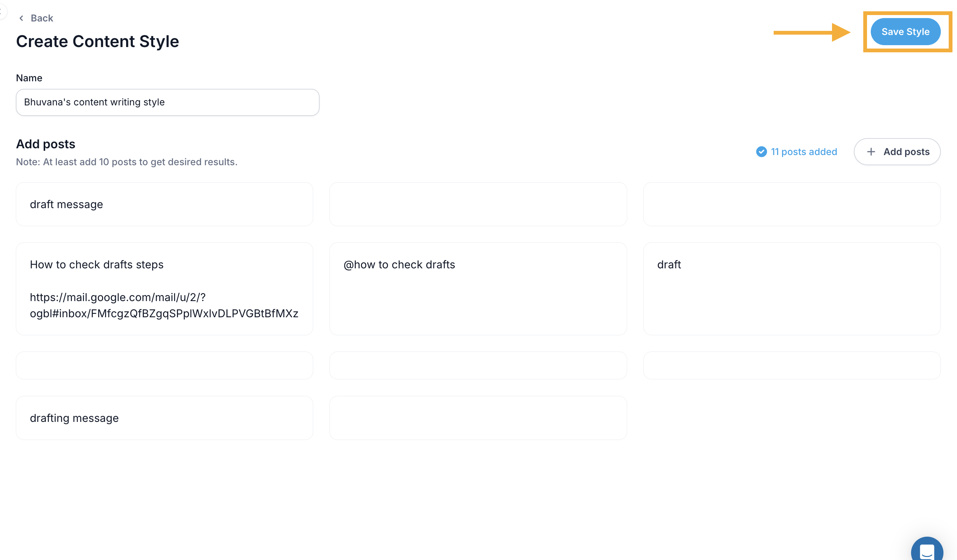Click the Create Content Style heading
957x560 pixels.
point(97,41)
